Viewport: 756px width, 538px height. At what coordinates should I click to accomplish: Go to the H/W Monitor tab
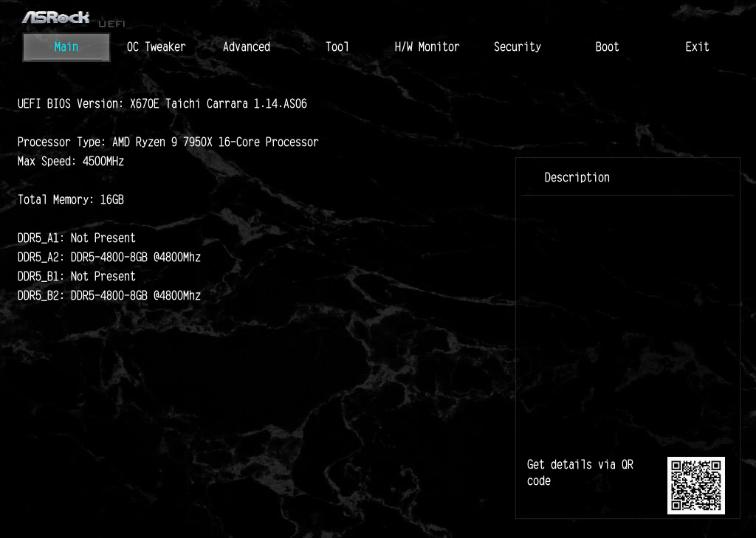tap(427, 46)
